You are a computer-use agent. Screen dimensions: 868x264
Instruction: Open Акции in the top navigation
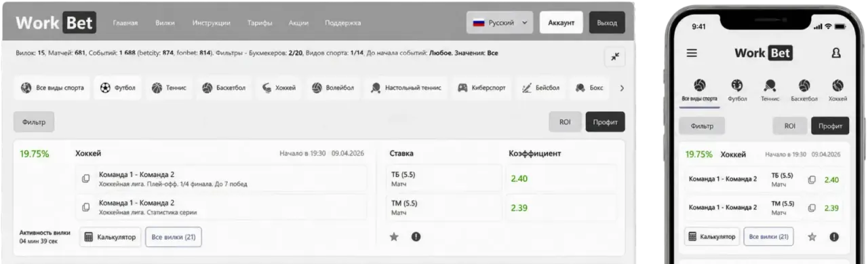(x=299, y=23)
